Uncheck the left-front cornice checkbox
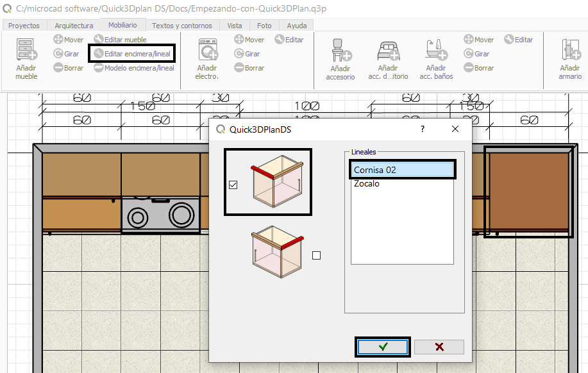Image resolution: width=588 pixels, height=373 pixels. click(233, 185)
